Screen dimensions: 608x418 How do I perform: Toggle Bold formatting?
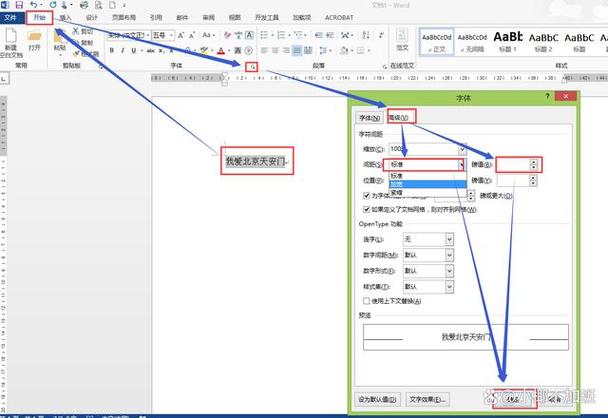[112, 50]
